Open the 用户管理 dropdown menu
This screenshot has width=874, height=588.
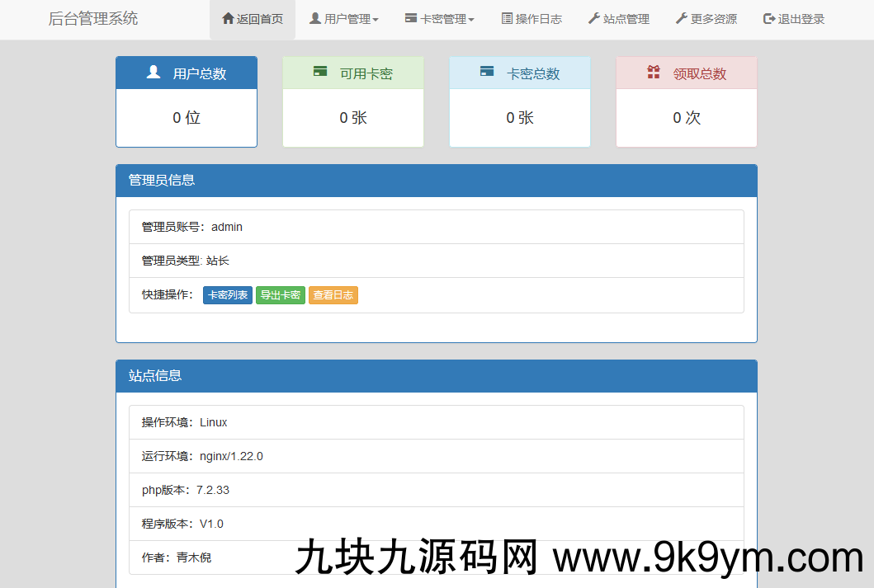pos(343,19)
